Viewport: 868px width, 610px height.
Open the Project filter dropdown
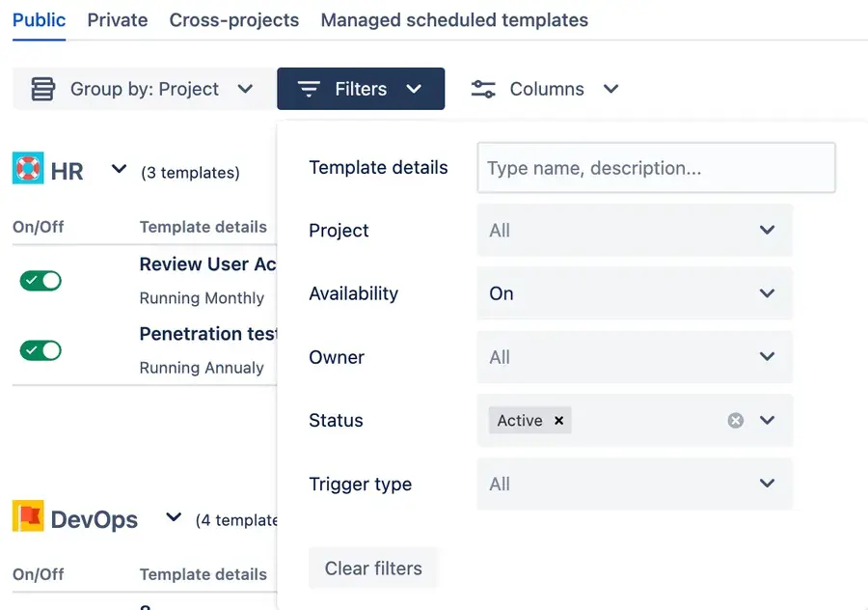(x=634, y=231)
